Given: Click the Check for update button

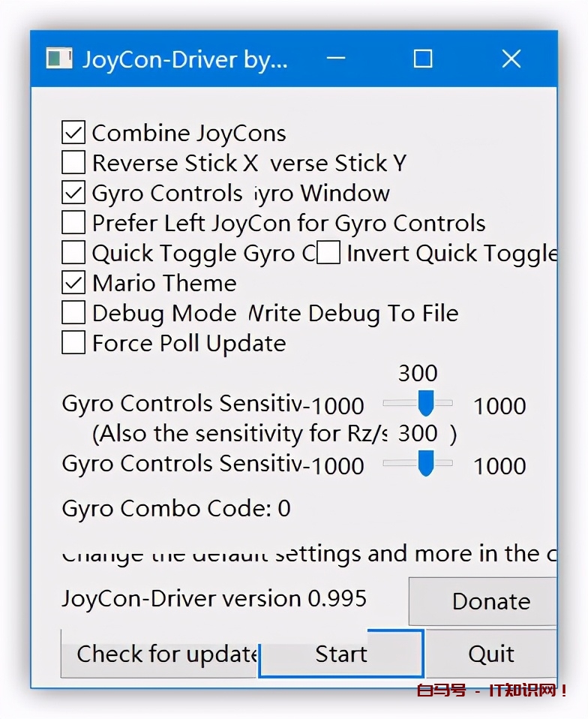Looking at the screenshot, I should click(x=160, y=654).
